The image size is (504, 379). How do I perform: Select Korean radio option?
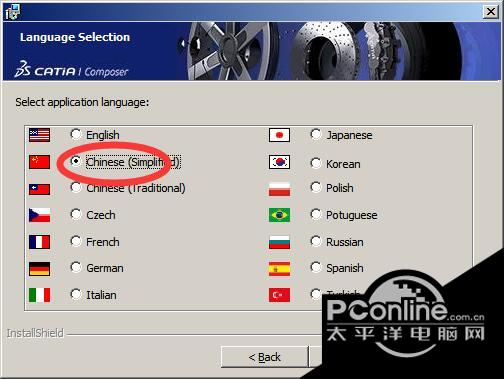pyautogui.click(x=316, y=163)
